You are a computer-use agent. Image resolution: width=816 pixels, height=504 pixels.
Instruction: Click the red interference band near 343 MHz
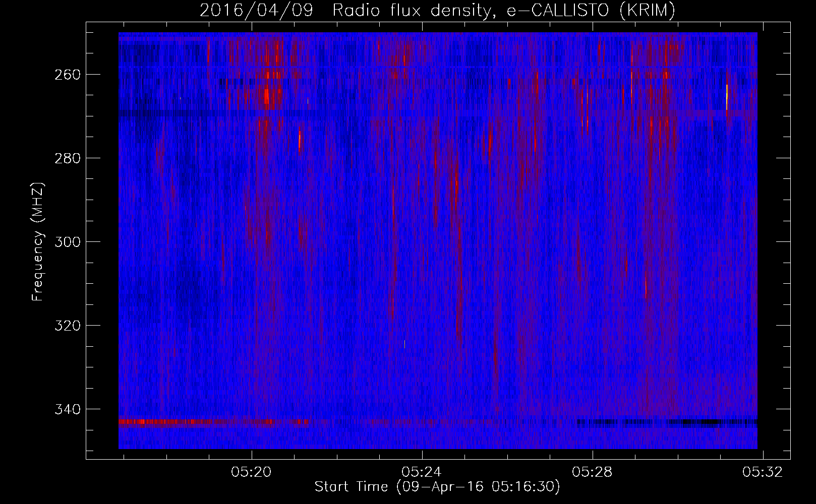pos(213,422)
